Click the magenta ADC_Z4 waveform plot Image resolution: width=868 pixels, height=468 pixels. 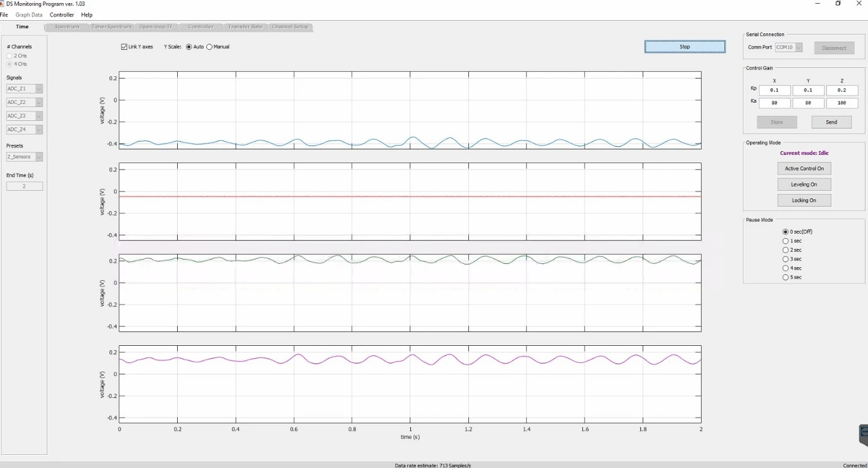point(410,384)
